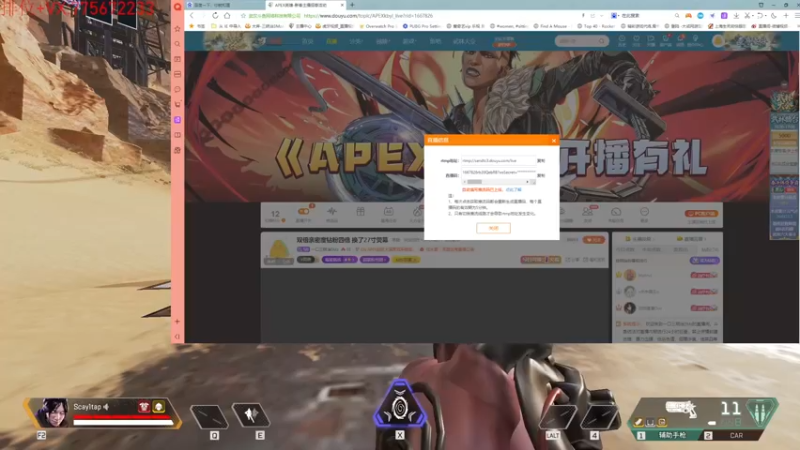Screen dimensions: 800x450
Task: Open the Overwatch Pro bookmark
Action: click(x=377, y=26)
